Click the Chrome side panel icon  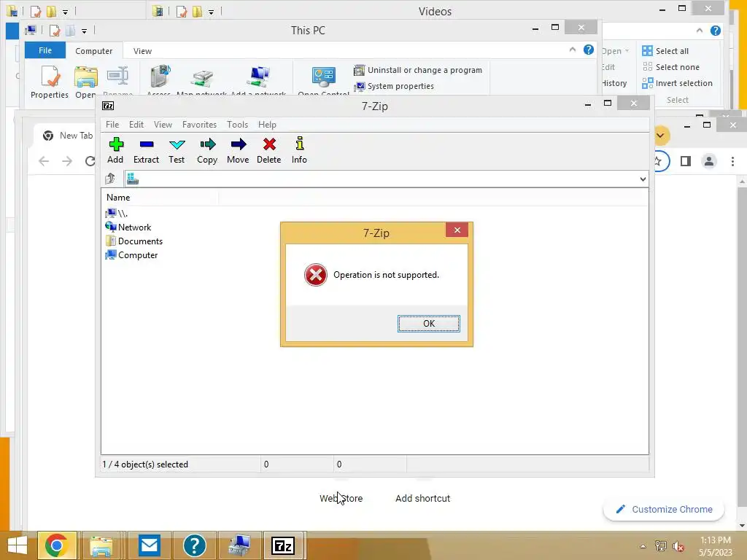click(686, 161)
